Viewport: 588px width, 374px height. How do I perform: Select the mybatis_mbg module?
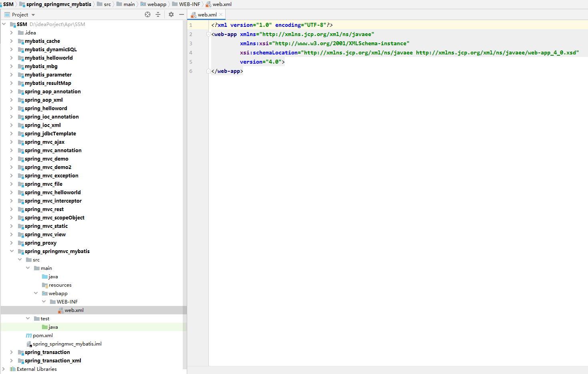[x=41, y=66]
